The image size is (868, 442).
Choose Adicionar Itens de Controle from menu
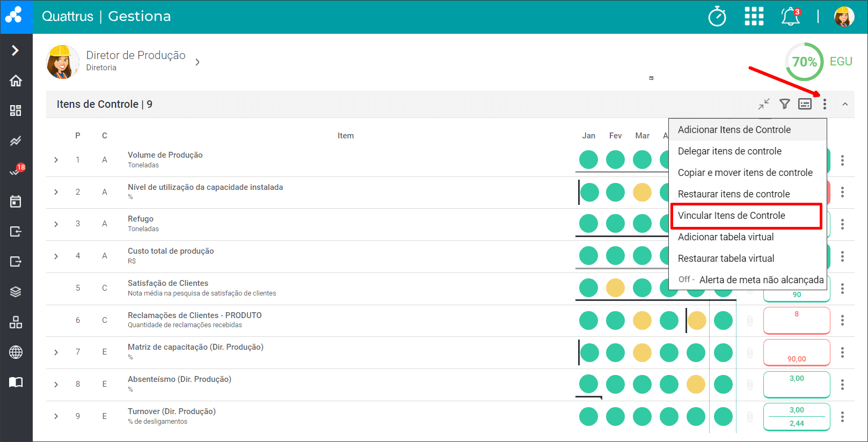coord(734,130)
